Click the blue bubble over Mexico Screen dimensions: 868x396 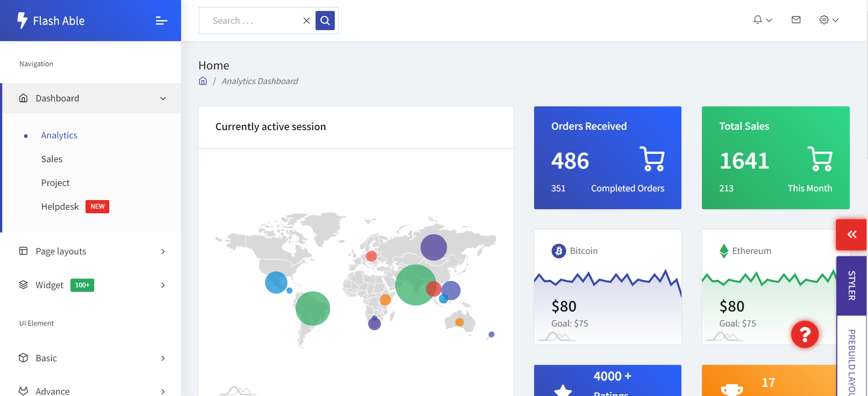[276, 282]
